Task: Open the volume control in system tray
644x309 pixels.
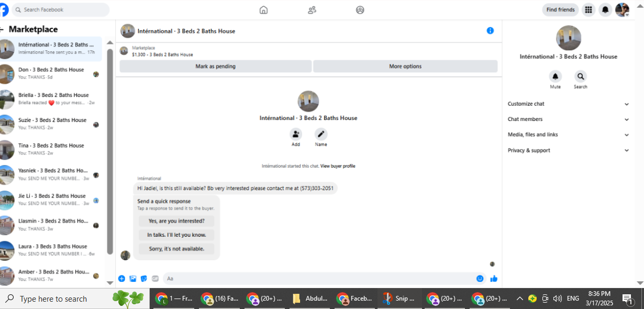Action: coord(557,299)
